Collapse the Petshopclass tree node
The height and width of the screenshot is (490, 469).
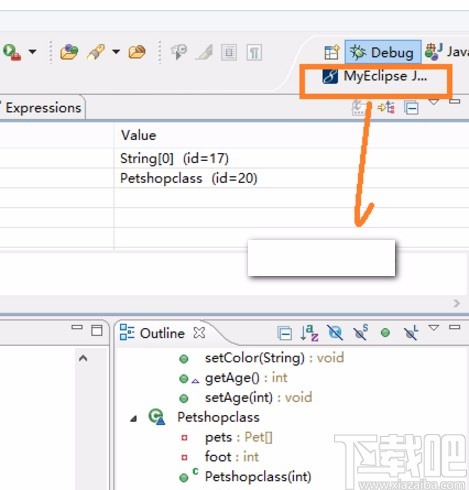pos(134,418)
